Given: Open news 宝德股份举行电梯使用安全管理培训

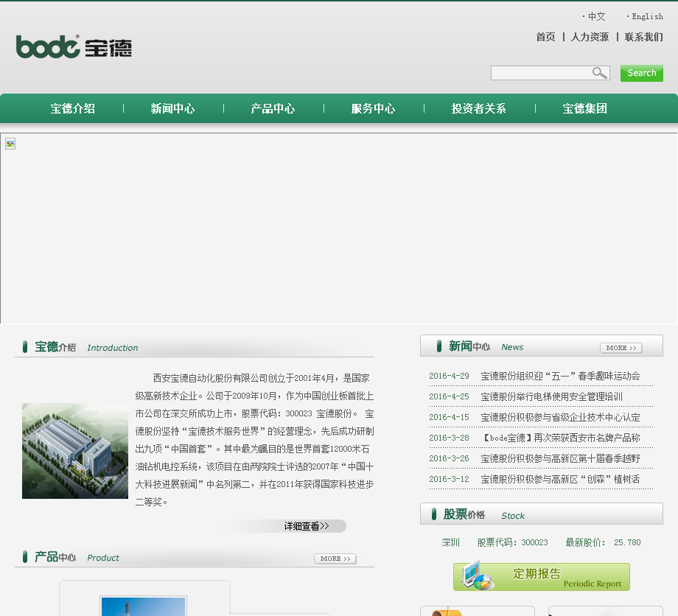Looking at the screenshot, I should [x=551, y=396].
